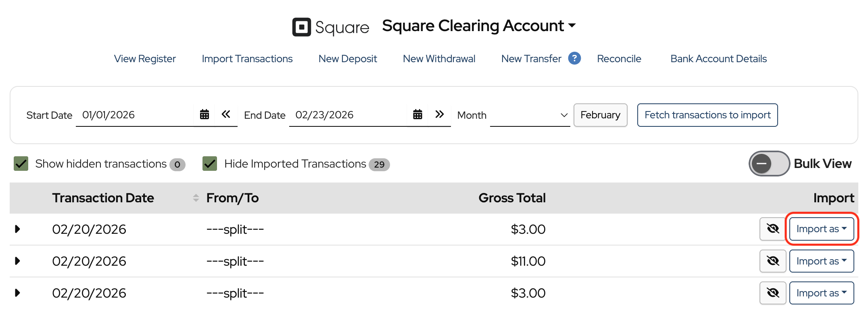This screenshot has width=868, height=319.
Task: Go to the Reconcile page
Action: pyautogui.click(x=619, y=59)
